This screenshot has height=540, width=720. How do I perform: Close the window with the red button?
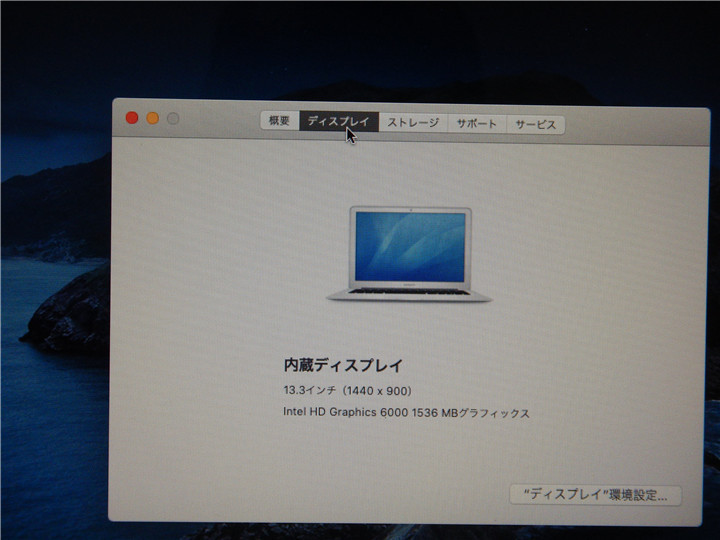pyautogui.click(x=132, y=118)
